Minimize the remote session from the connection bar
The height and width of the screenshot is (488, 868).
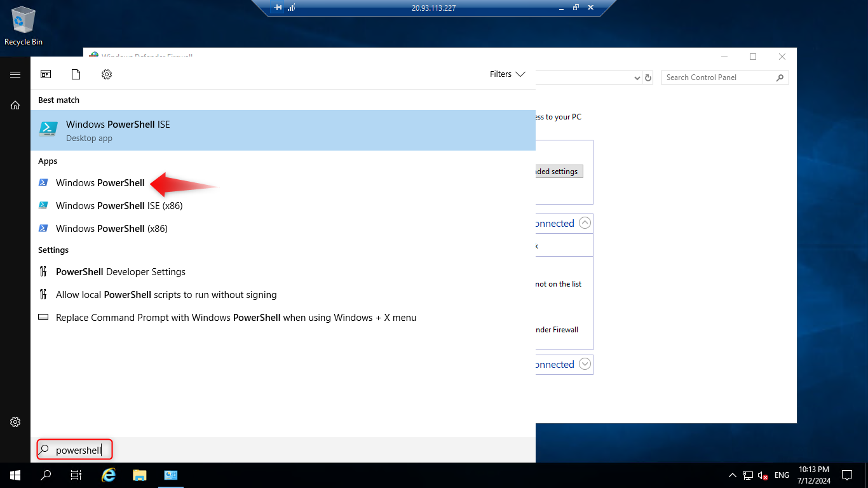click(x=560, y=8)
